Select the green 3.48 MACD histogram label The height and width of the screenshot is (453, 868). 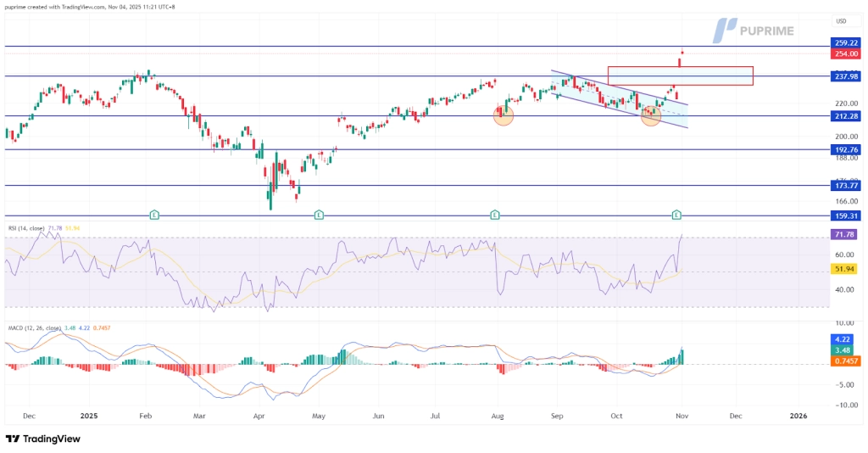pyautogui.click(x=842, y=350)
